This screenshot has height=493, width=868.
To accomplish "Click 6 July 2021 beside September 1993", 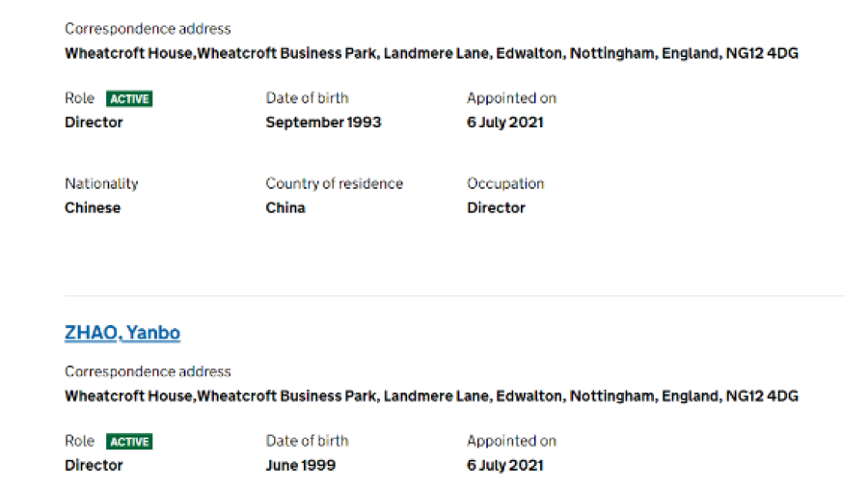I will (504, 123).
